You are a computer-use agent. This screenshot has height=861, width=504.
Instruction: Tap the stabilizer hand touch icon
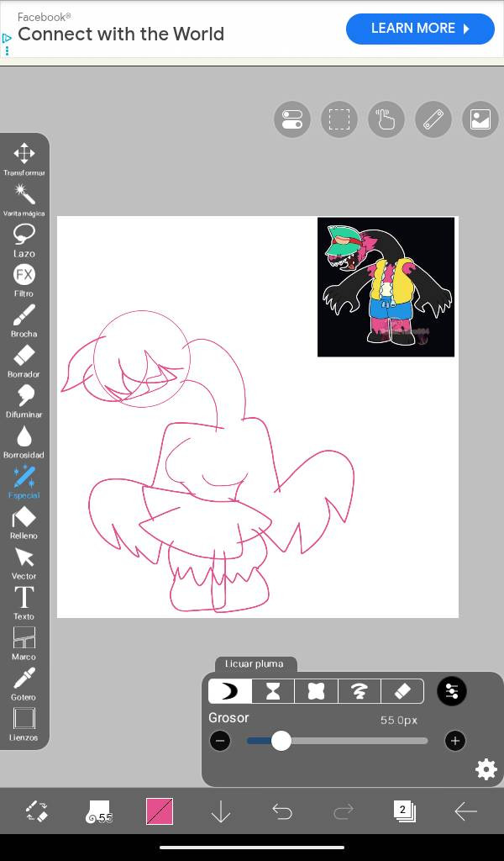[386, 119]
